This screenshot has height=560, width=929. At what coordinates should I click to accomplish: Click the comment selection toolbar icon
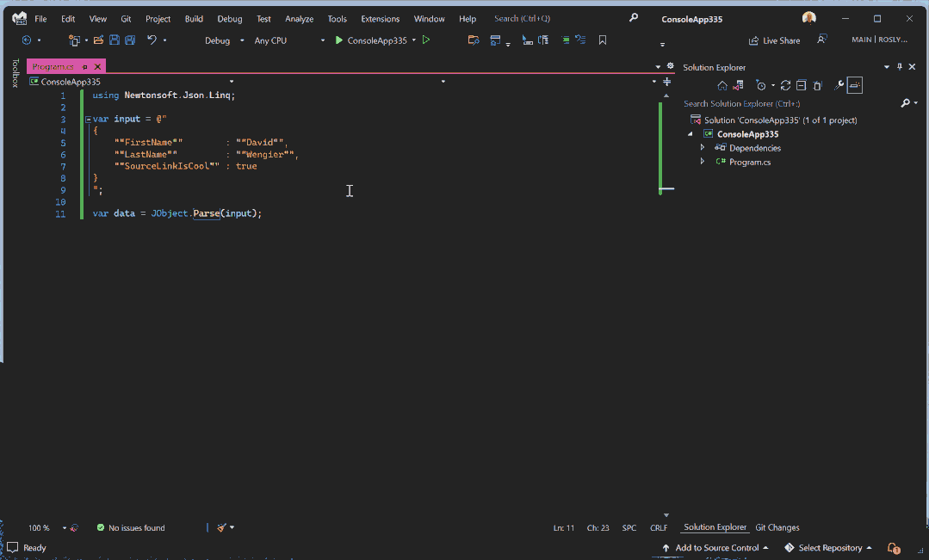point(565,40)
